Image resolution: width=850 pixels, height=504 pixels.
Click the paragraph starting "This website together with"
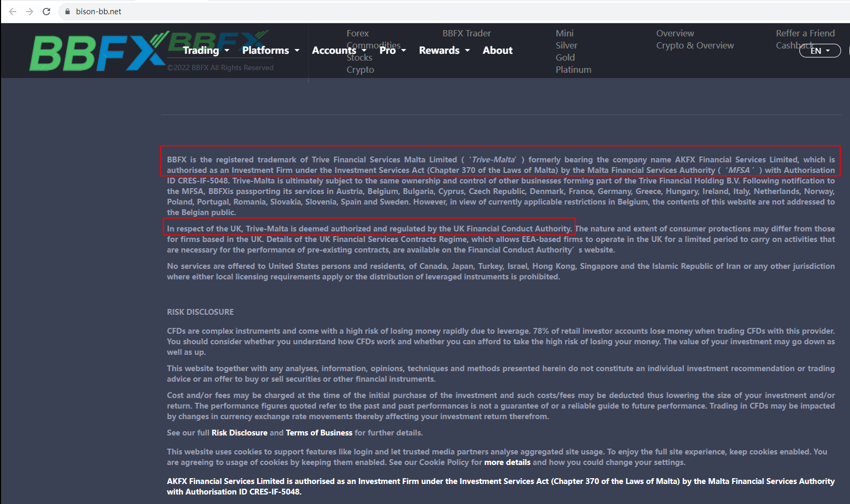point(501,374)
